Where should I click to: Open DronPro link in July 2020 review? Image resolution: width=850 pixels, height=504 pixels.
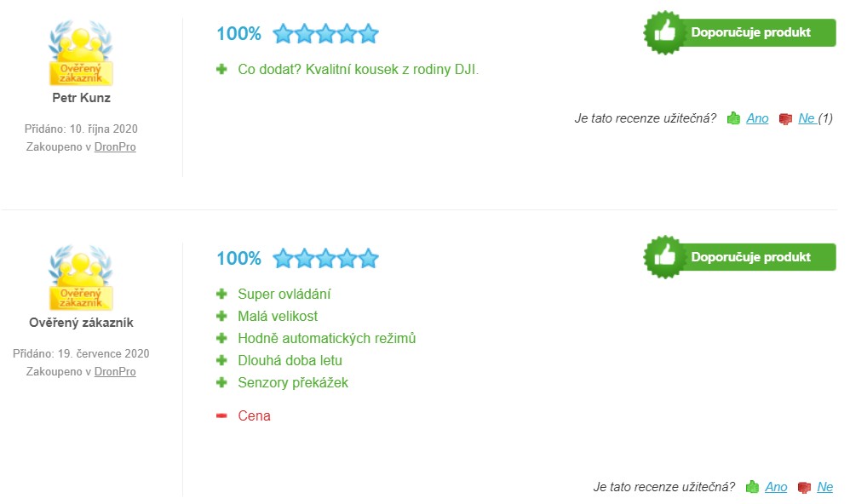pyautogui.click(x=115, y=371)
